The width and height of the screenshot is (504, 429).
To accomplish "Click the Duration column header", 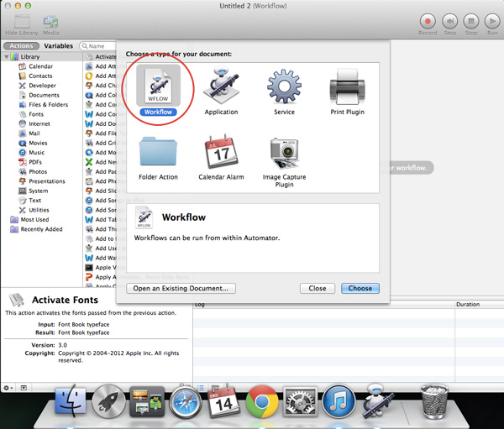I will click(468, 304).
